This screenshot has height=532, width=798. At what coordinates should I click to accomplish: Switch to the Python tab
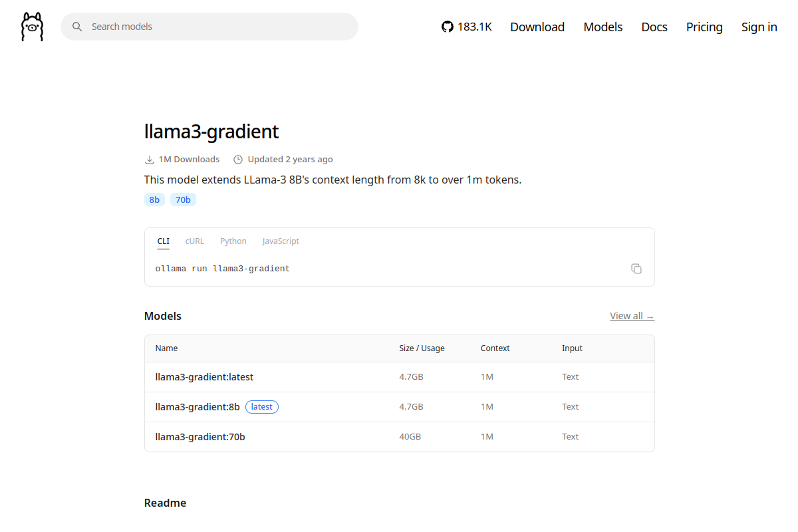pyautogui.click(x=233, y=241)
